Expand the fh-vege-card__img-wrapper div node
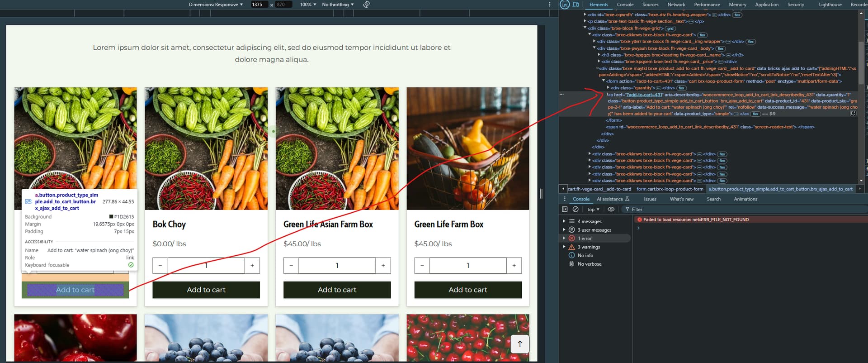Image resolution: width=868 pixels, height=363 pixels. pos(594,42)
